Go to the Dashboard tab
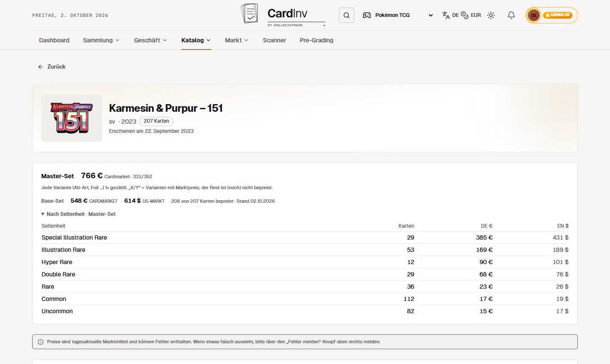 click(x=54, y=40)
